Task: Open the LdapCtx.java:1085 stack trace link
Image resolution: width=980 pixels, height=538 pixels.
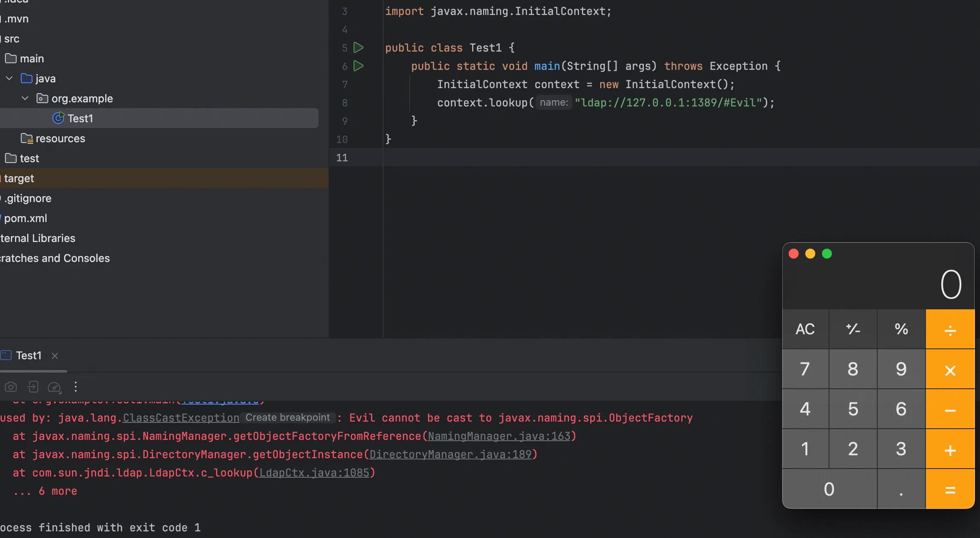Action: 314,473
